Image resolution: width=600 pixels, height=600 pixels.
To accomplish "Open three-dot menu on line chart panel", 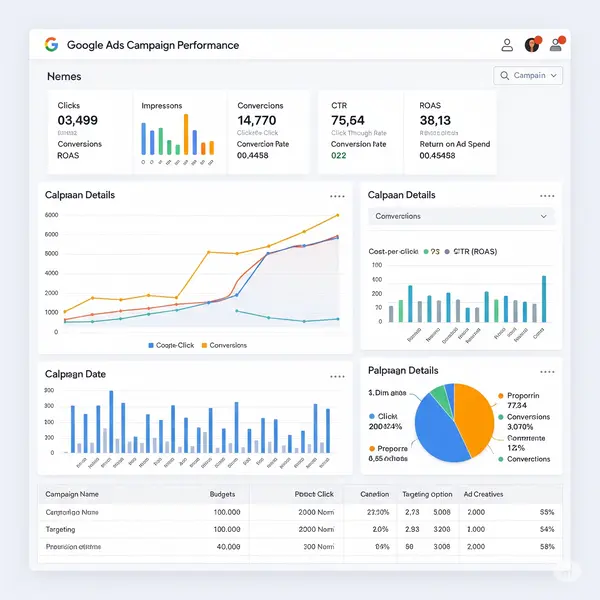I will [337, 196].
